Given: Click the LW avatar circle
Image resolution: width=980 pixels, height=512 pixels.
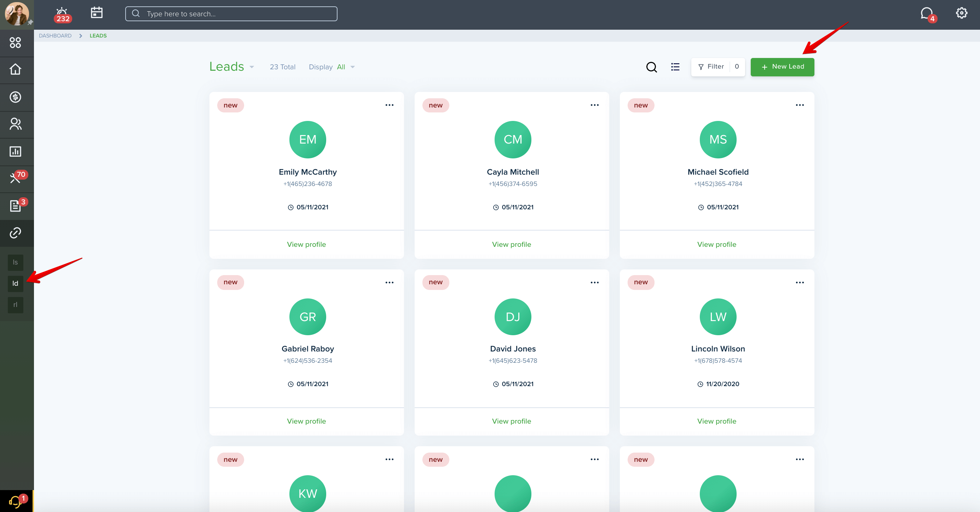Looking at the screenshot, I should click(x=718, y=316).
